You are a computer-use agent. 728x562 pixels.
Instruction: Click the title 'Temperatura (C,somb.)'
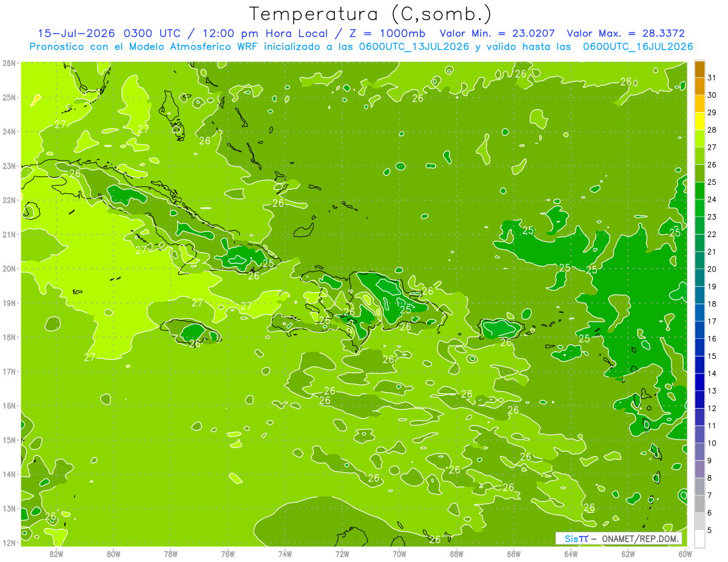370,14
